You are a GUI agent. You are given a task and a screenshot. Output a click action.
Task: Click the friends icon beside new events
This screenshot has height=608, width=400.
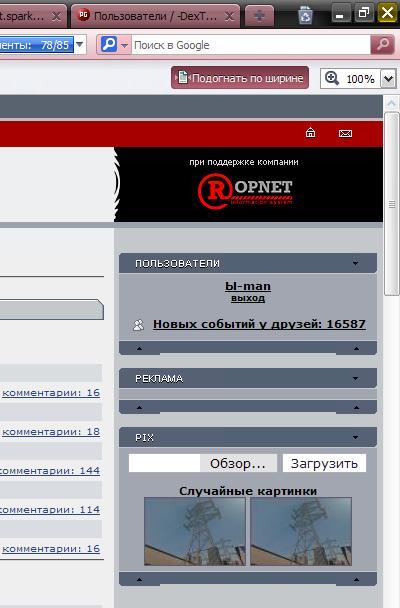tap(138, 325)
